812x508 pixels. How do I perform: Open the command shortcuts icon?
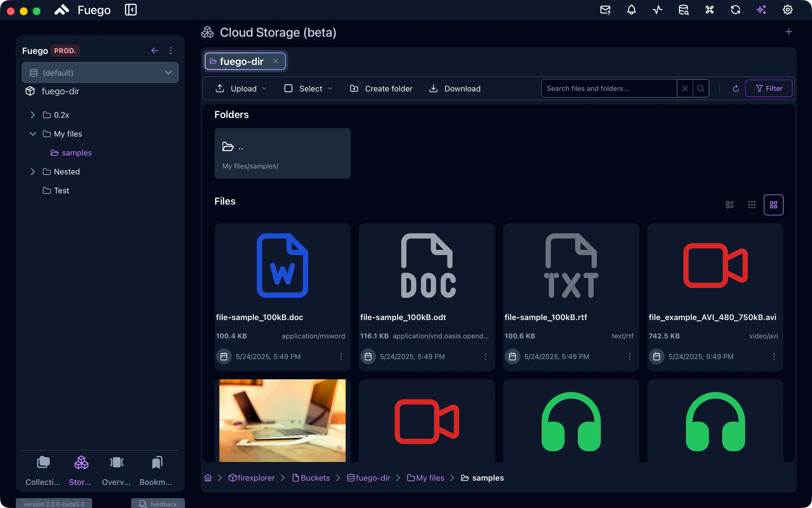point(709,10)
